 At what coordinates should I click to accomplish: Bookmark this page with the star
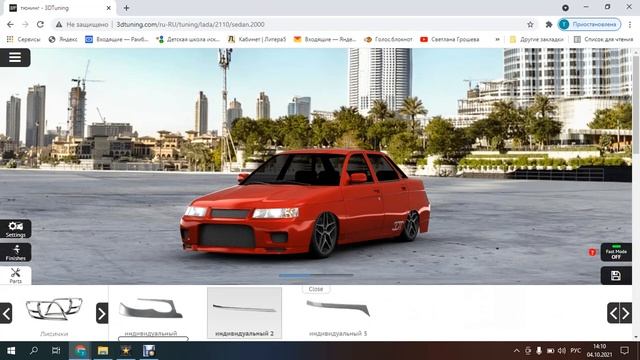530,24
